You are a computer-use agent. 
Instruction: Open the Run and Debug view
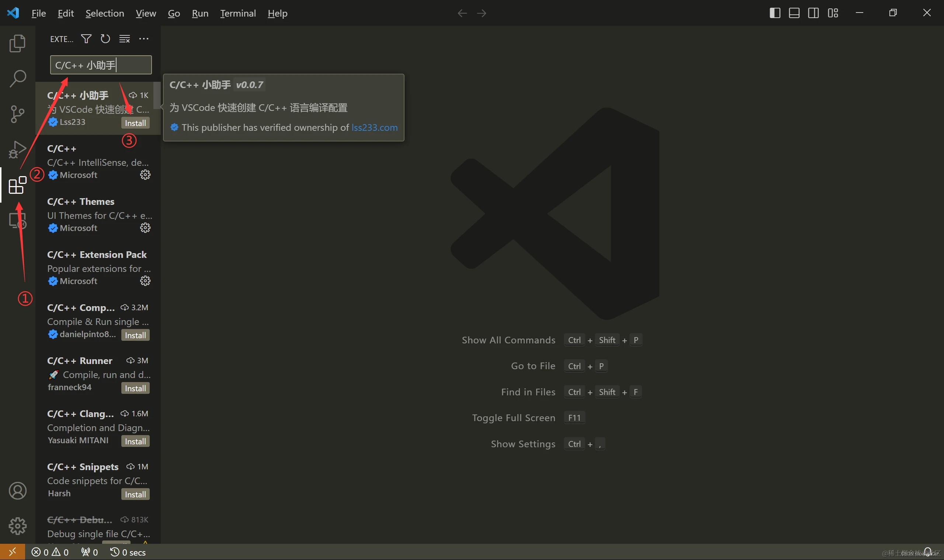click(17, 149)
